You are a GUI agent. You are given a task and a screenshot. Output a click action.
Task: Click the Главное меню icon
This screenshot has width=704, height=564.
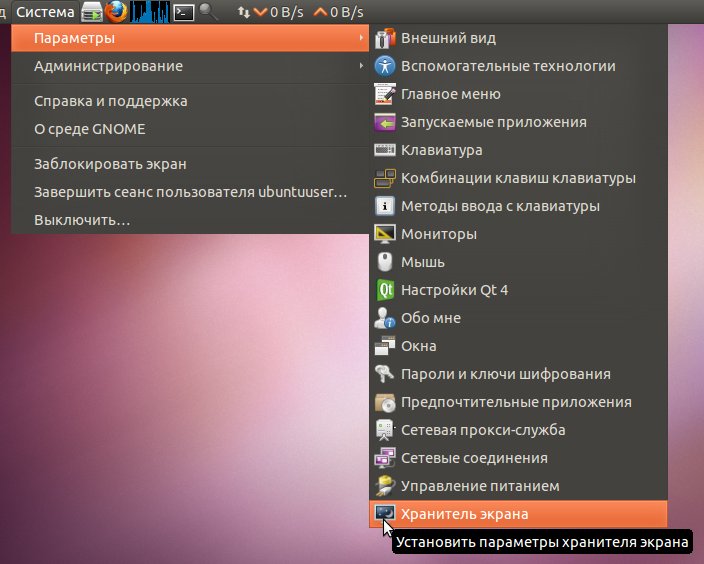[x=385, y=94]
